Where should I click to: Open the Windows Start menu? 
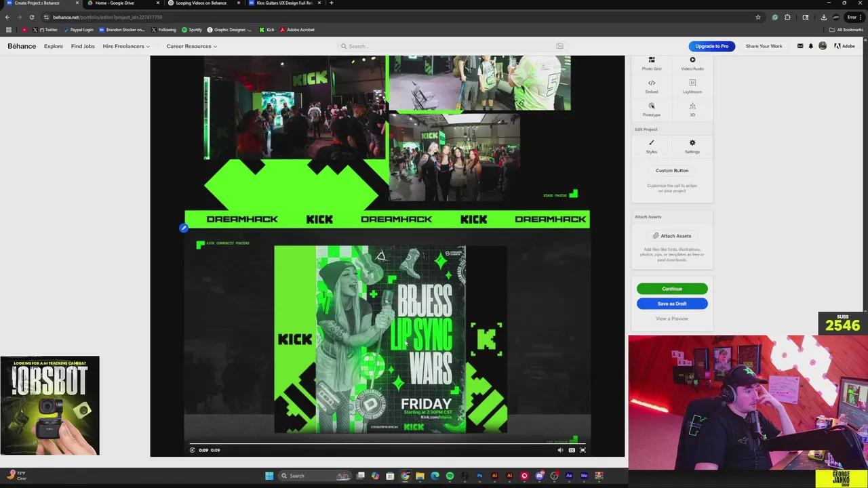(269, 476)
